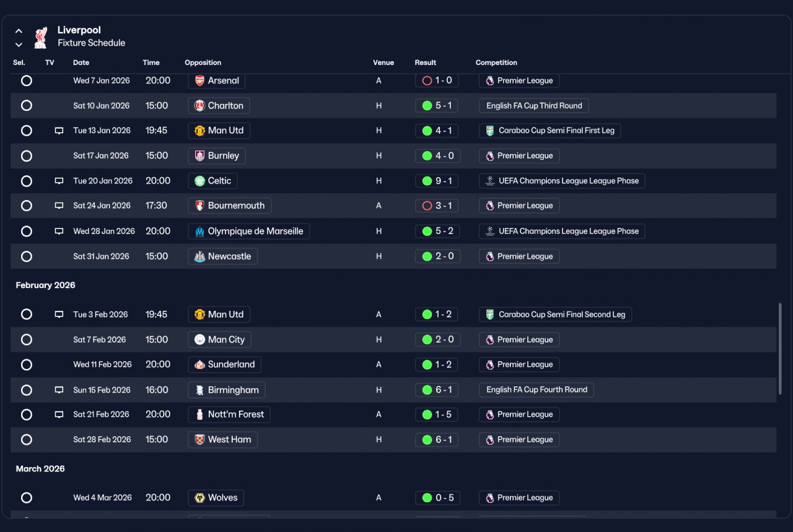Click the red-ringed 3 - 1 Bournemouth result
The image size is (793, 532).
click(x=437, y=206)
